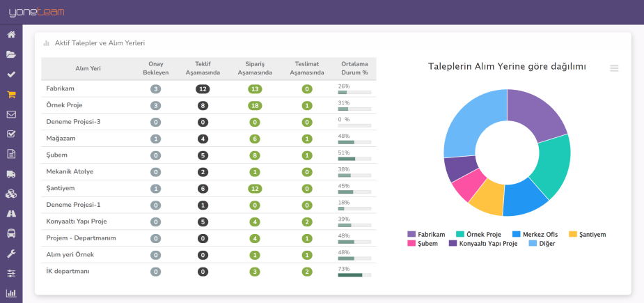Click the İK departmanı 73% progress bar
Viewport: 644px width, 303px height.
(x=354, y=275)
